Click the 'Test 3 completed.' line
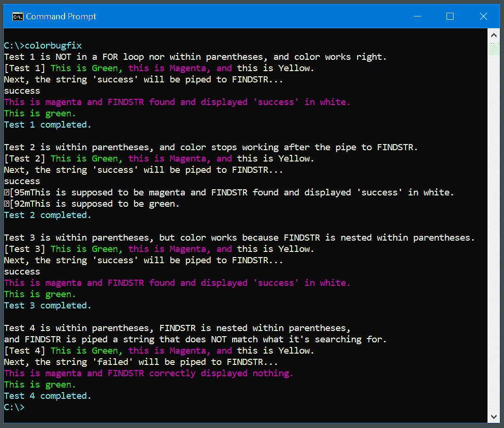The height and width of the screenshot is (428, 504). [x=47, y=305]
